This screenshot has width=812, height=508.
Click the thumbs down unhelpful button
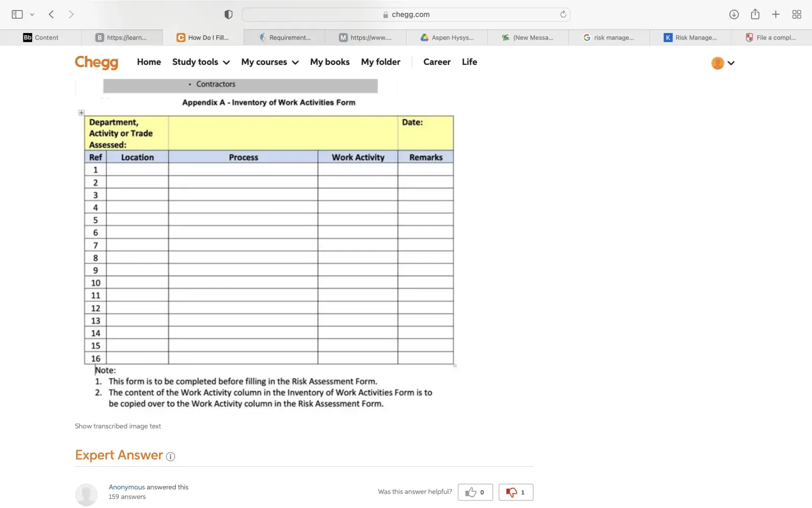click(516, 492)
